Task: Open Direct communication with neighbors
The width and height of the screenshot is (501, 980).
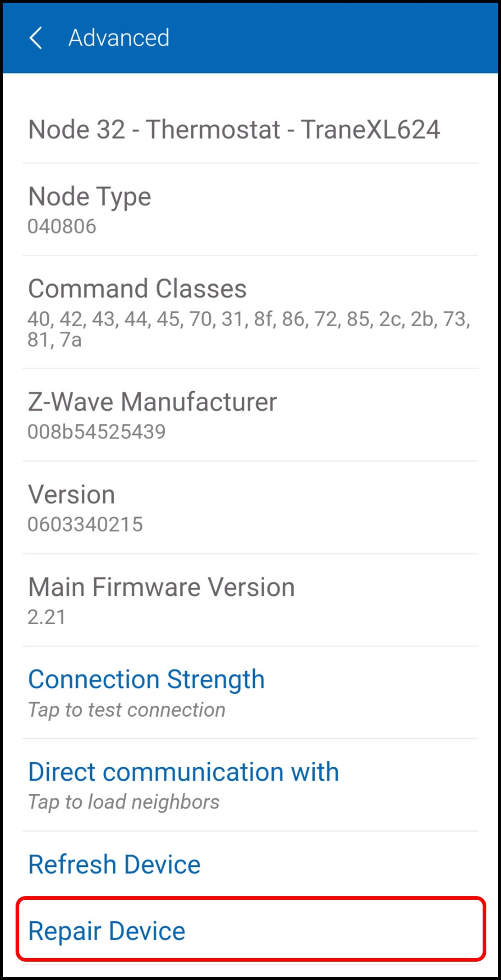Action: (250, 785)
